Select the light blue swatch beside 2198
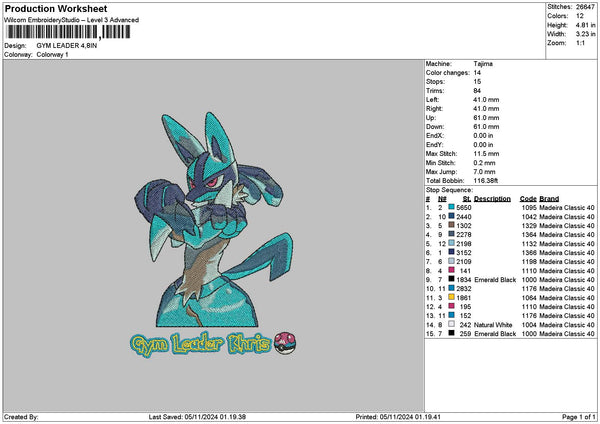 click(x=452, y=243)
